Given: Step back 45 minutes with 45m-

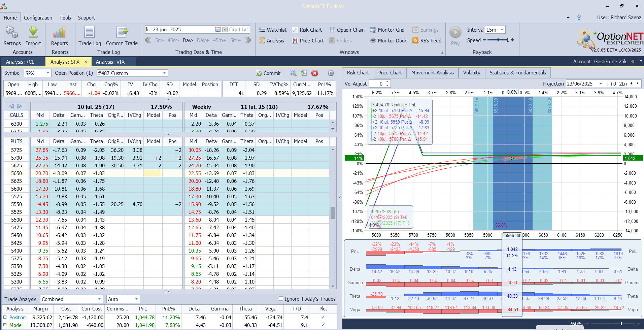Looking at the screenshot, I should coord(173,40).
